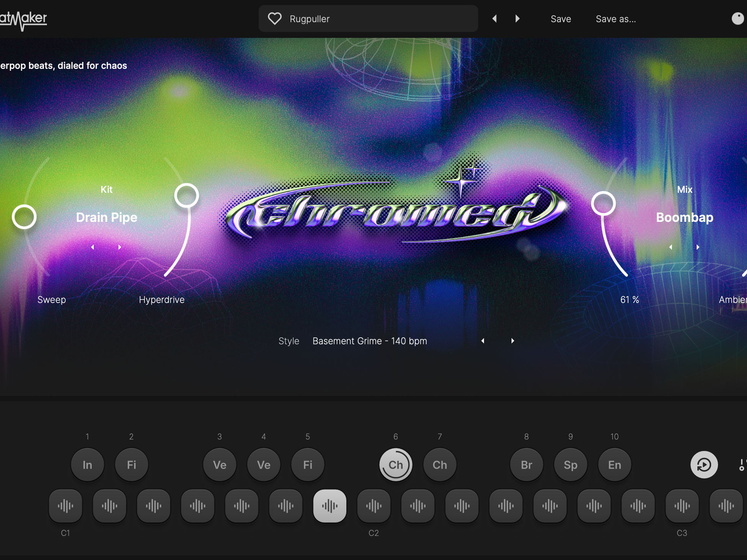Open the Rugpuller preset name field
Screen dimensions: 747x560
click(x=368, y=19)
